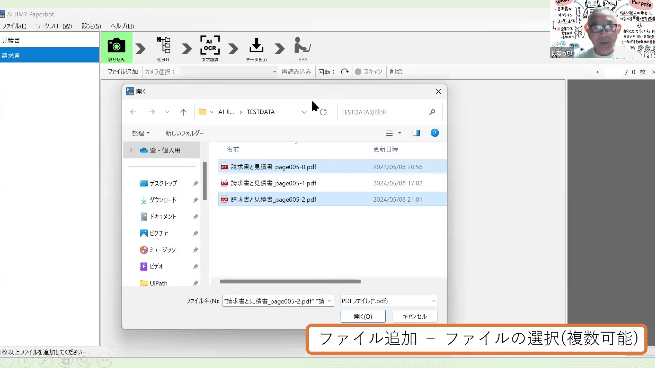
Task: Click the camera capture step icon
Action: click(116, 46)
